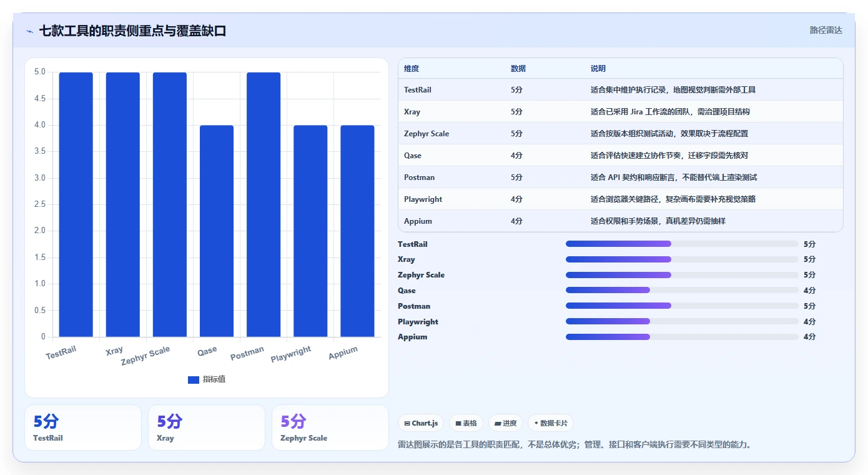Click the description 适合评估快速建立协作节奏，迁移字段需先核对
This screenshot has height=475, width=868.
pyautogui.click(x=669, y=156)
